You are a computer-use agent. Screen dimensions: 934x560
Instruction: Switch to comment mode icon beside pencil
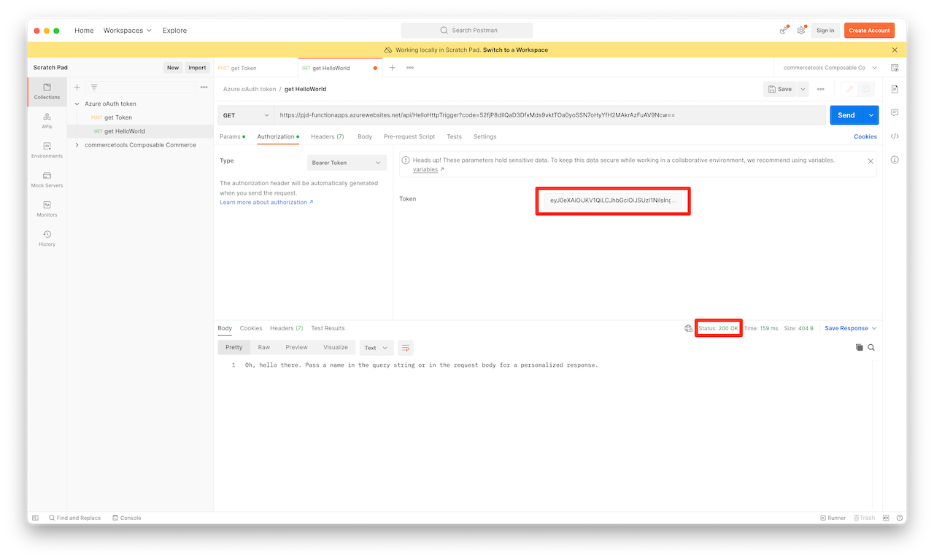click(866, 89)
